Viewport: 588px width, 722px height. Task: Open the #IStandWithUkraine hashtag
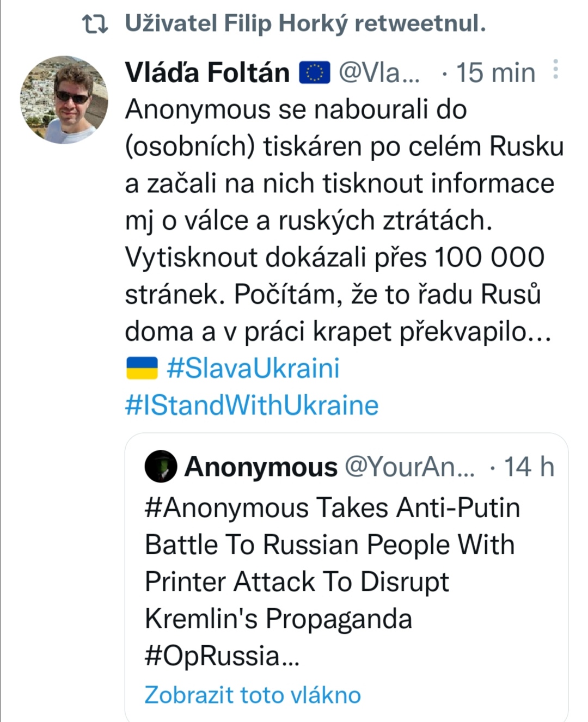click(x=252, y=405)
